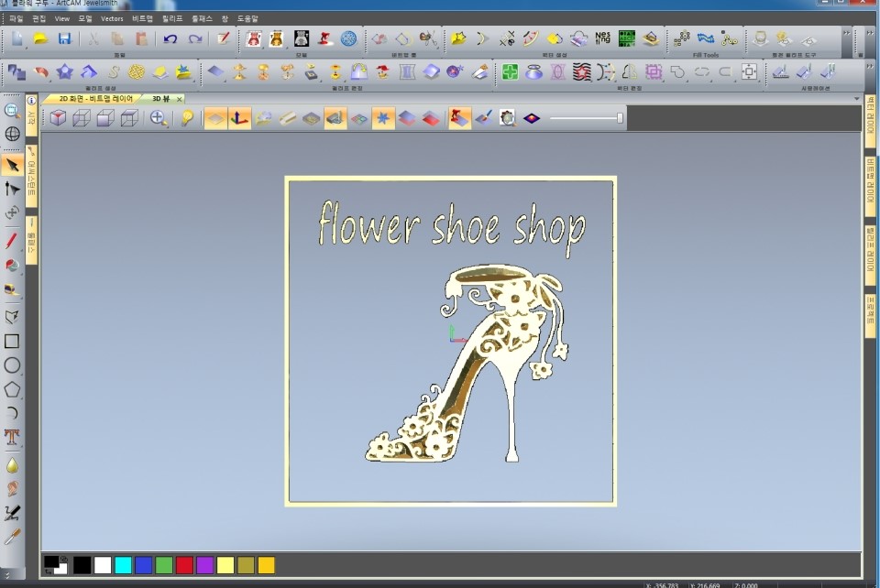Viewport: 880px width, 588px height.
Task: Toggle the red layered relief display icon
Action: coord(431,118)
